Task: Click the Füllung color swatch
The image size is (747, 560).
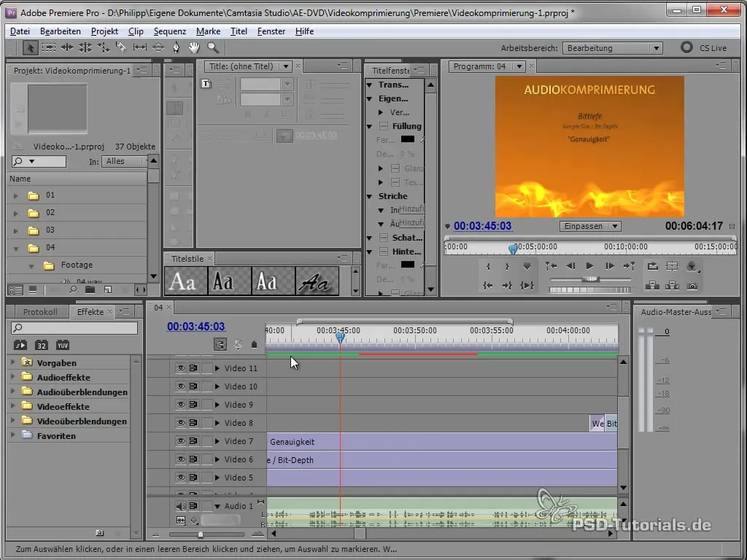Action: (x=407, y=139)
